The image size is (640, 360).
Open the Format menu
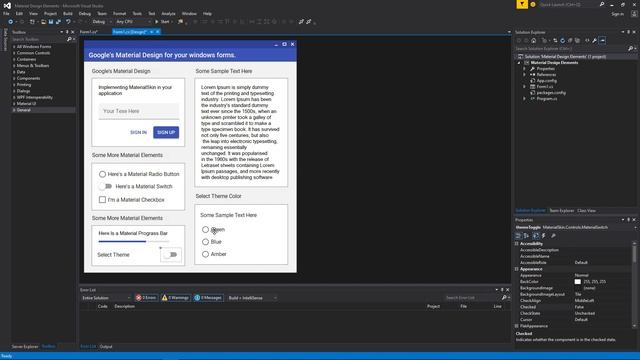(x=119, y=13)
